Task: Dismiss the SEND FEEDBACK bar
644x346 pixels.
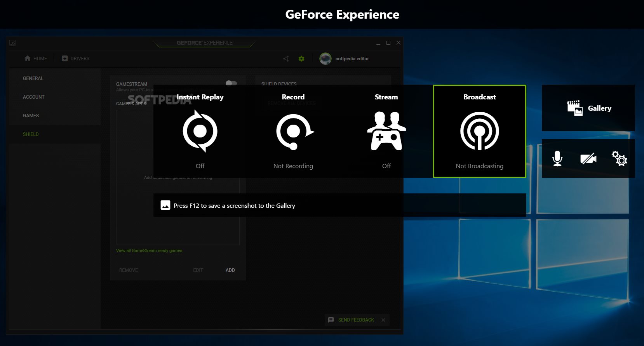Action: (x=383, y=320)
